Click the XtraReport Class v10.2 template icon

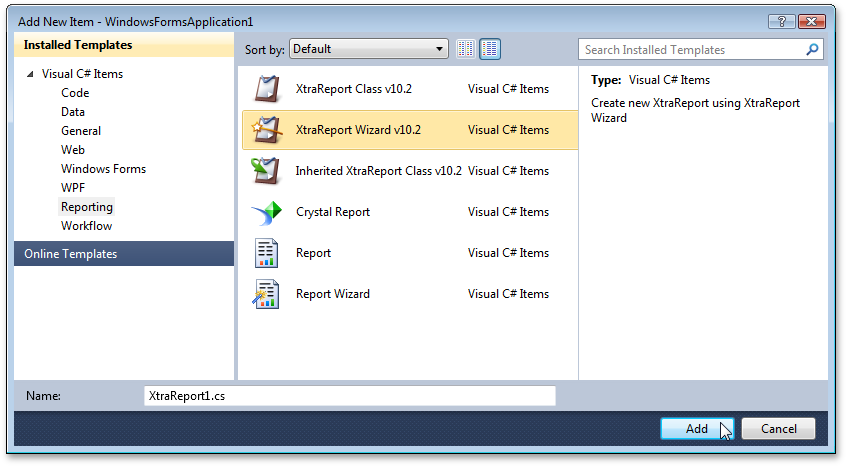coord(267,89)
